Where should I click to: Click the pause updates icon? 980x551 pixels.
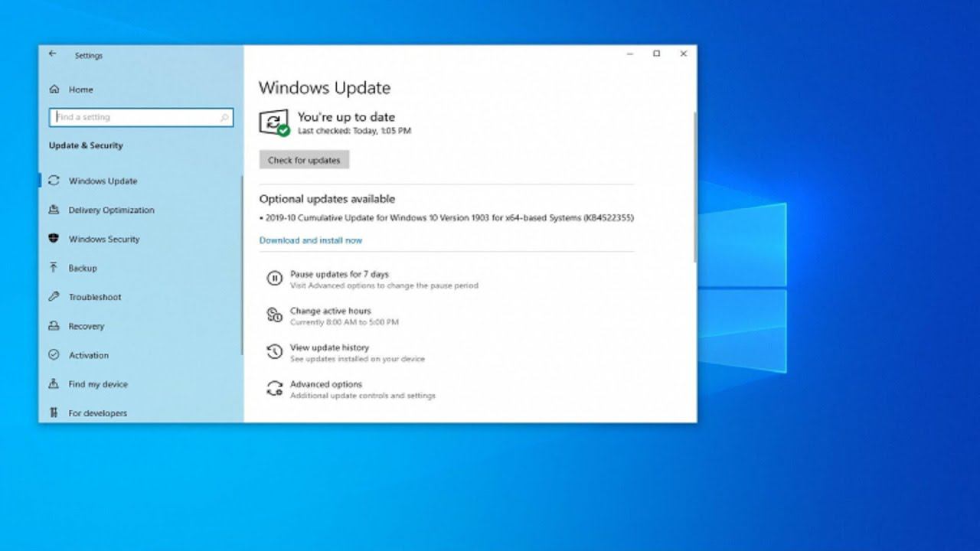(274, 279)
